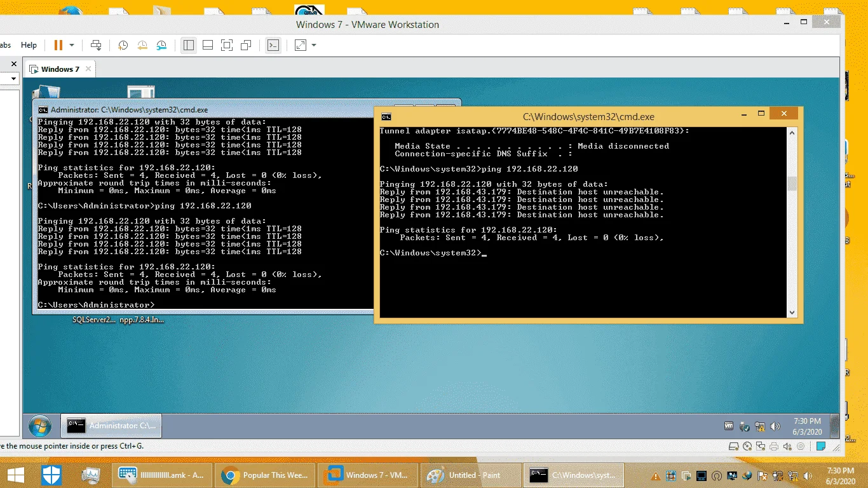
Task: Click the SQLServer2... desktop label in guest
Action: click(x=94, y=320)
